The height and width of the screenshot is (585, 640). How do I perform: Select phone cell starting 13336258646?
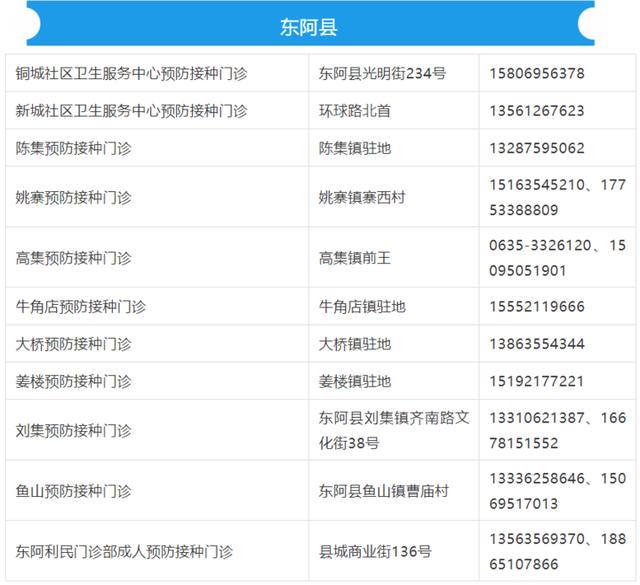coord(558,490)
